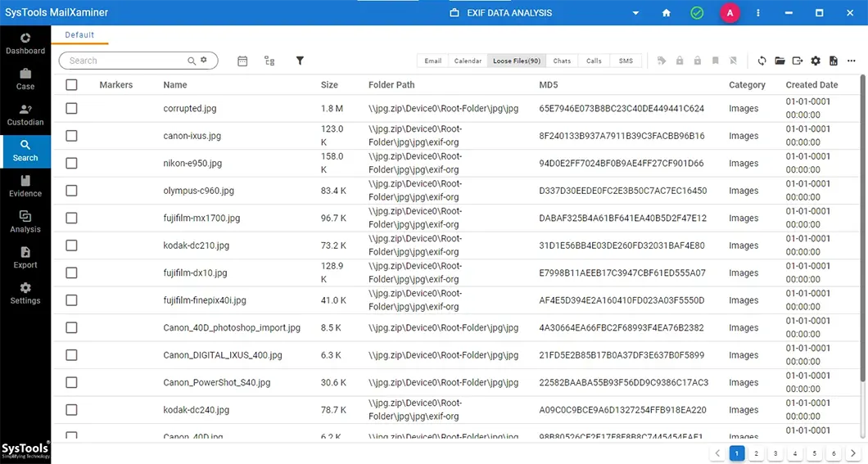Click the Canon_40D_photoshop_import.jpg file name
This screenshot has width=868, height=464.
pos(232,327)
